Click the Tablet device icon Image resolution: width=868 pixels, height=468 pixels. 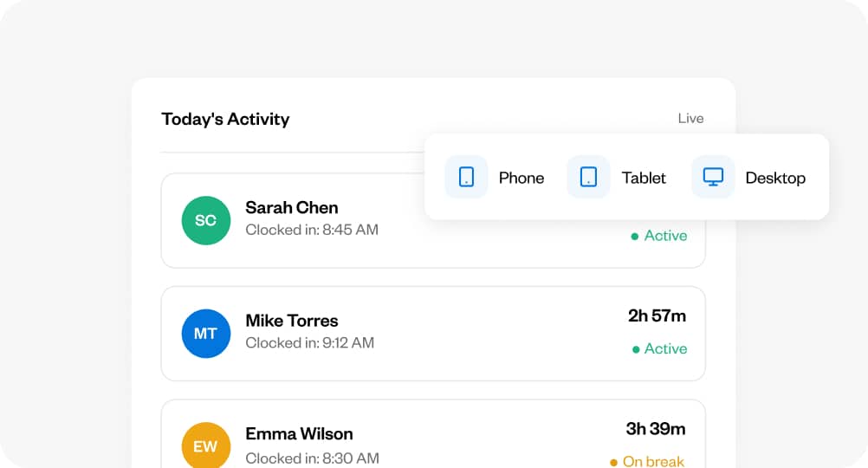click(588, 178)
